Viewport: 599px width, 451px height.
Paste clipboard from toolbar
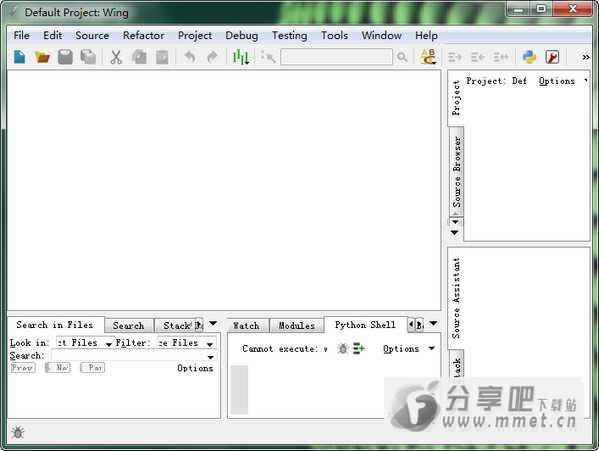coord(162,57)
